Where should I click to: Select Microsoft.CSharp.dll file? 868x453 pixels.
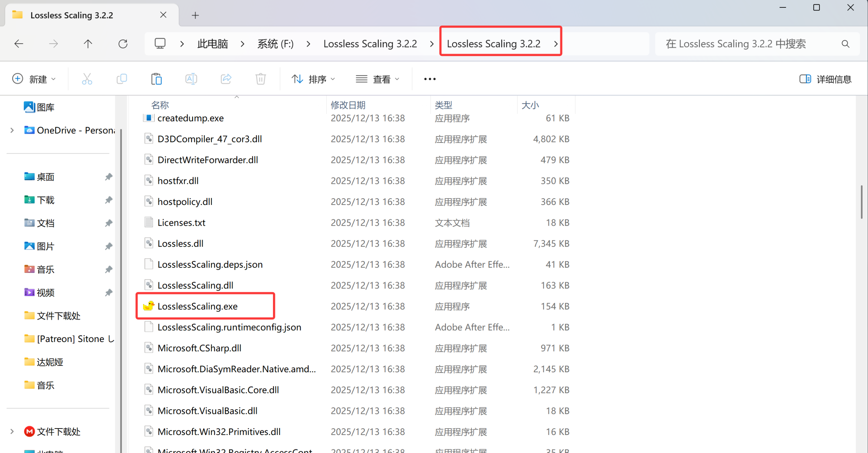pyautogui.click(x=199, y=348)
